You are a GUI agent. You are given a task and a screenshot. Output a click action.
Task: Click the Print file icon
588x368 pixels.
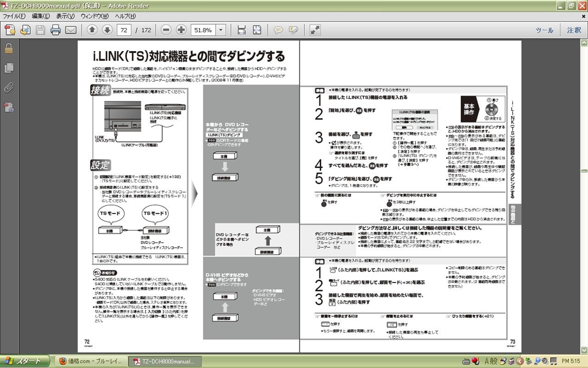click(56, 30)
